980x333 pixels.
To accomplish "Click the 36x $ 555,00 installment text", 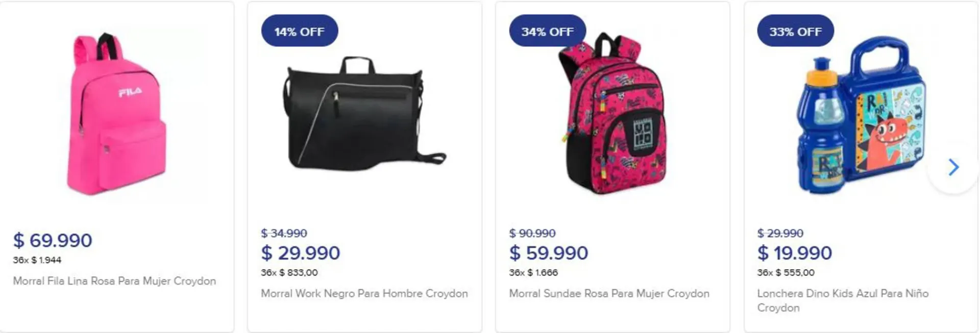I will point(786,273).
